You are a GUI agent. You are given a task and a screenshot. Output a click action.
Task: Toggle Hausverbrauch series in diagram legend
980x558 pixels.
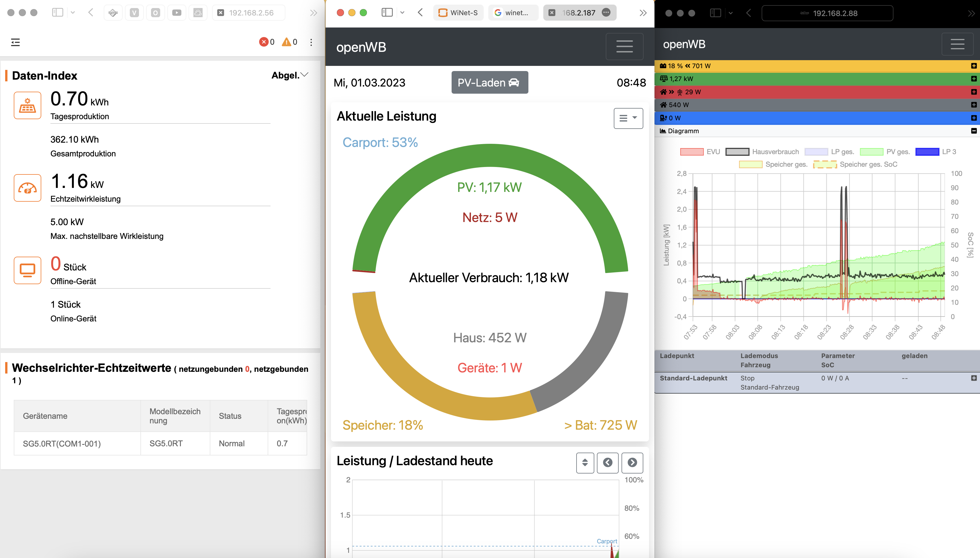click(x=737, y=152)
